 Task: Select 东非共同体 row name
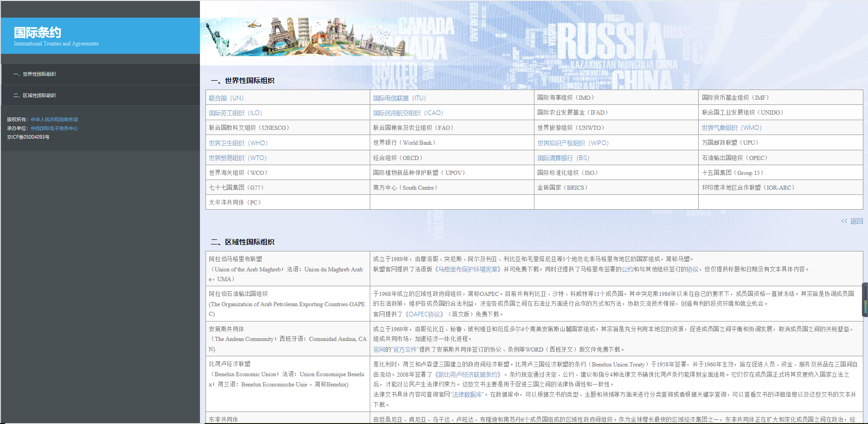(224, 419)
